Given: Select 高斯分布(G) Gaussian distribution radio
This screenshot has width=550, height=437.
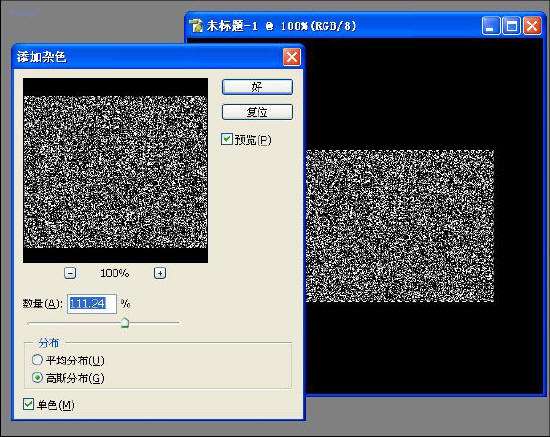Looking at the screenshot, I should (37, 378).
